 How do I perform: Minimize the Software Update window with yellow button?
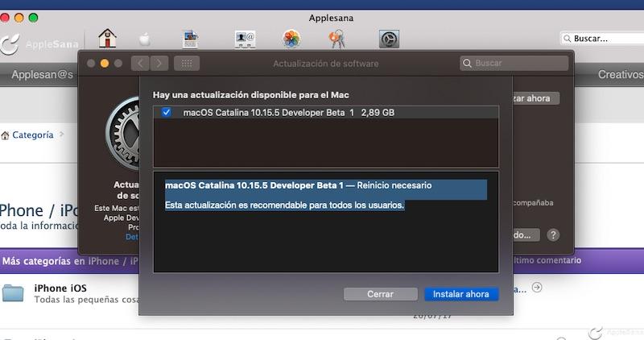(105, 64)
